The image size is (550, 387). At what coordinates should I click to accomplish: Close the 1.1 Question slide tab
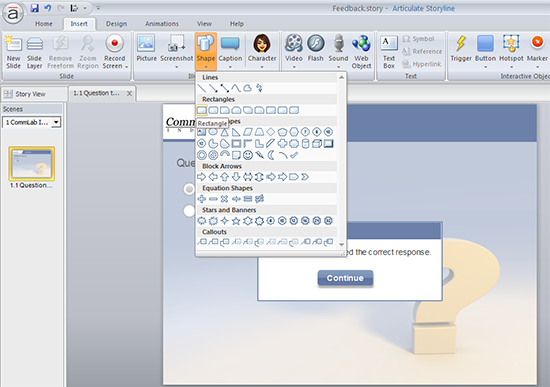point(129,93)
